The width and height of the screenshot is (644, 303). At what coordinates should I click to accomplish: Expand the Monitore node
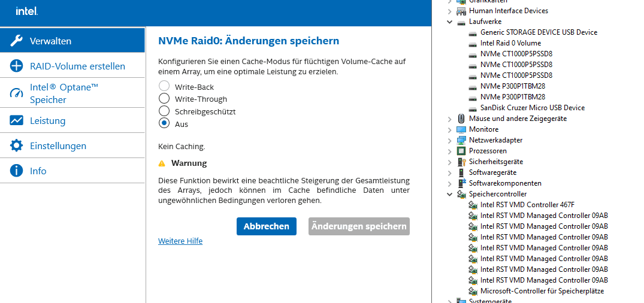coord(450,129)
